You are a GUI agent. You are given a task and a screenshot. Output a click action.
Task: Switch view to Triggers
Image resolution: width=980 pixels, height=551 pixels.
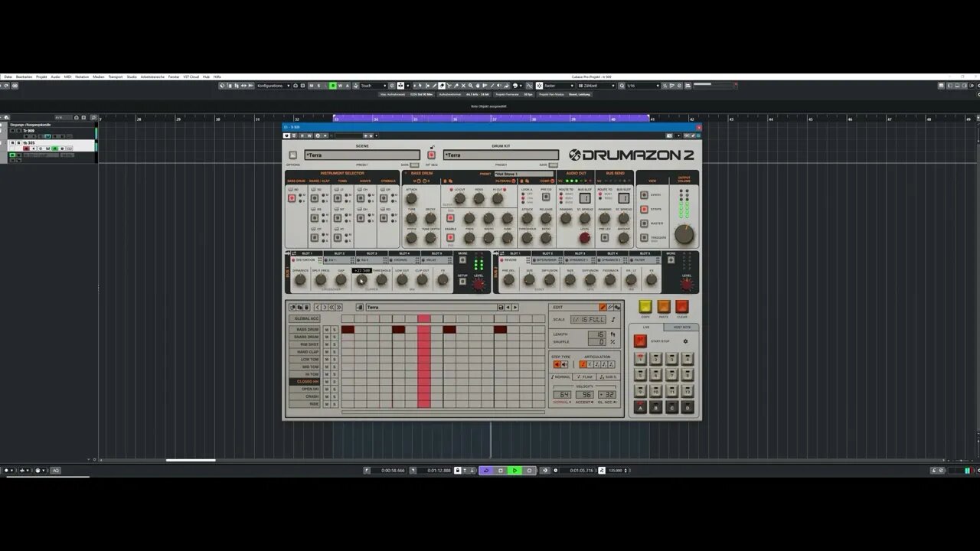coord(643,237)
